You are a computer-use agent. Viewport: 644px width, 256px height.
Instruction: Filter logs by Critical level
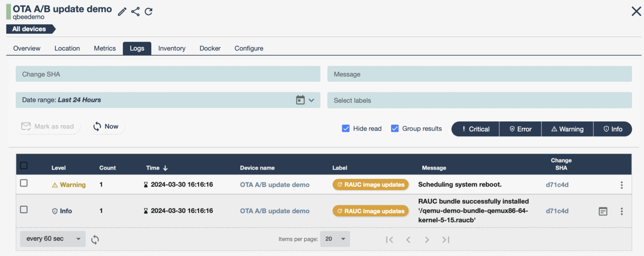click(x=475, y=129)
